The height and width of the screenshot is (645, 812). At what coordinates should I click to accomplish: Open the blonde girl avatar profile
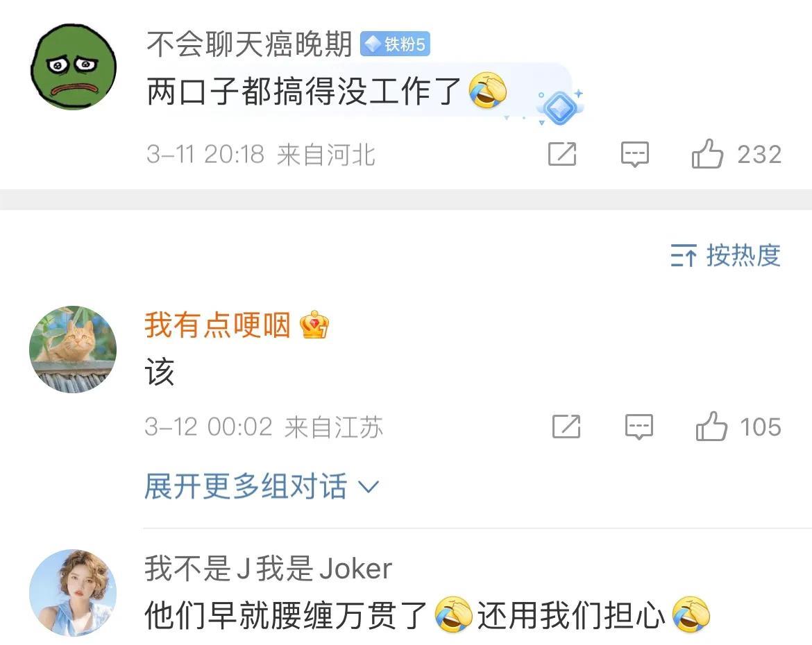click(x=73, y=593)
